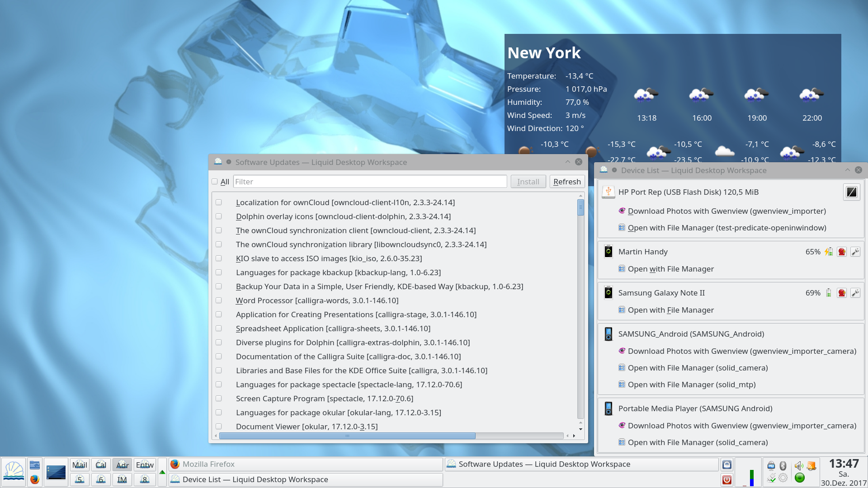868x488 pixels.
Task: Shade the Device List window with chevron
Action: pos(847,170)
